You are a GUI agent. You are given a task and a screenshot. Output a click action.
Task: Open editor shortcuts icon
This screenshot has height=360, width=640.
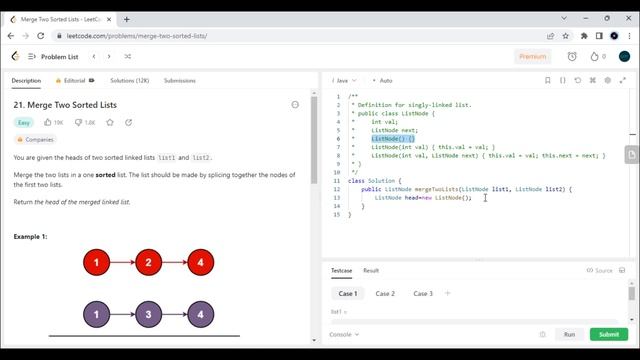click(x=593, y=80)
